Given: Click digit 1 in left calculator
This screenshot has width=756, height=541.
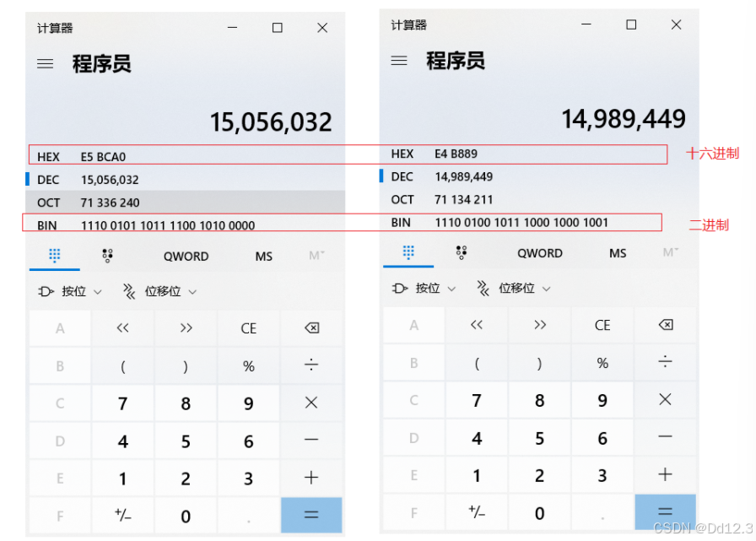Looking at the screenshot, I should [x=123, y=479].
